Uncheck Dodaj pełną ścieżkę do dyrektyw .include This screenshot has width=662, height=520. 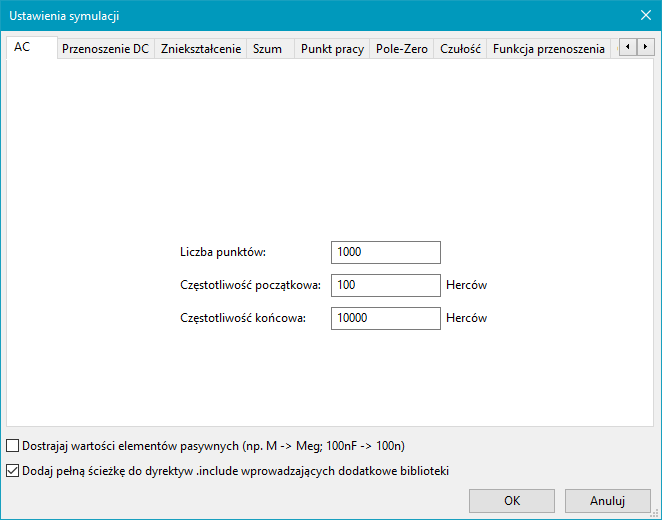(13, 470)
